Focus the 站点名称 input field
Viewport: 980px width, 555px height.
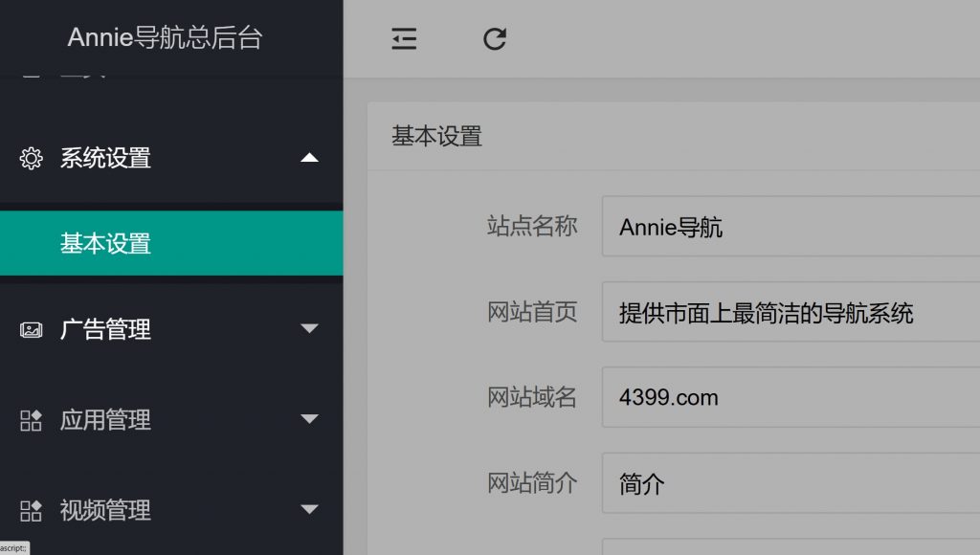click(x=791, y=226)
